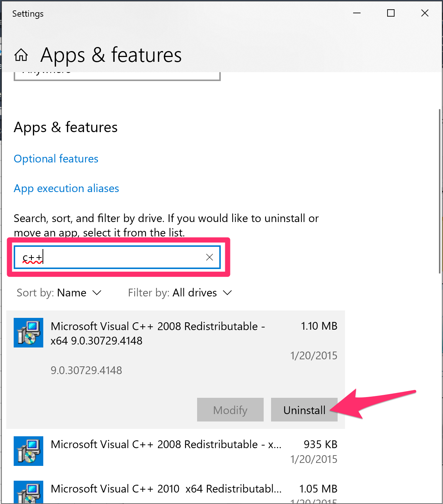Click the c++ search text
Viewport: 443px width, 504px height.
pos(32,257)
